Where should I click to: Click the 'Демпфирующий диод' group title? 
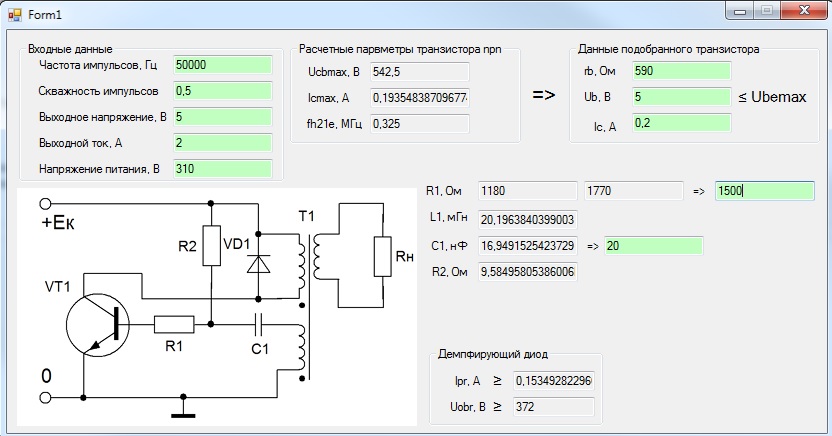(492, 354)
